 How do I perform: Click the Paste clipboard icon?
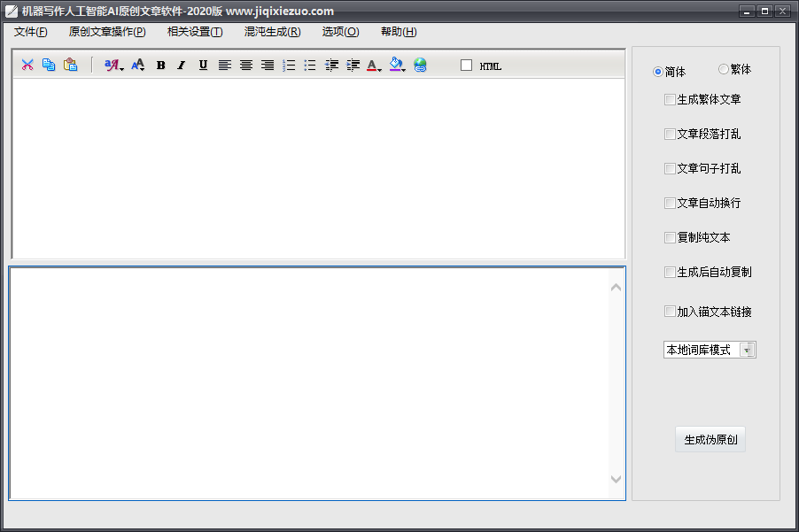click(70, 65)
